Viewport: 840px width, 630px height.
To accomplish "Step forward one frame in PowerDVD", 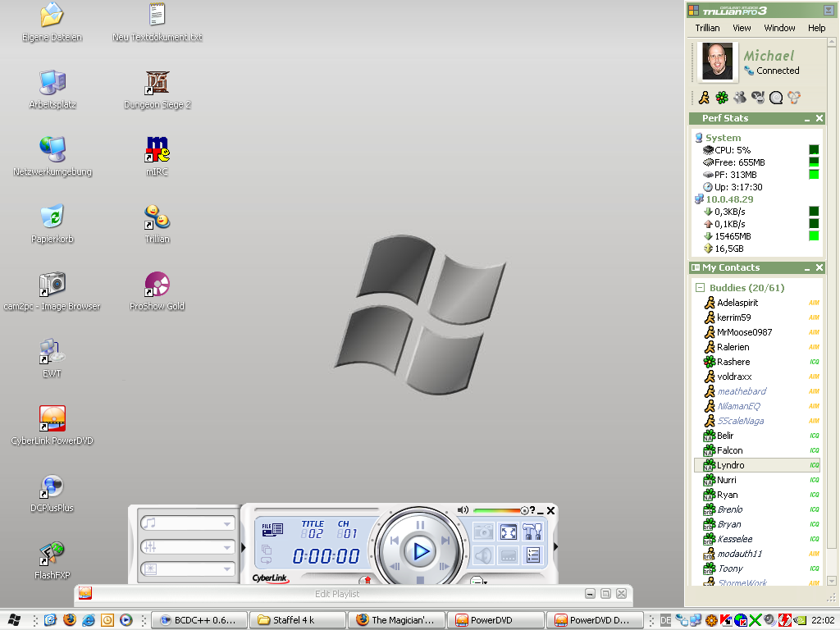I will [444, 566].
